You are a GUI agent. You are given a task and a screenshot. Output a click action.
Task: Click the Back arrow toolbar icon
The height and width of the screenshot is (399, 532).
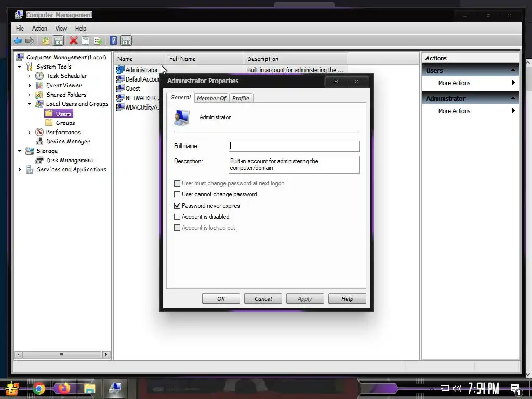pyautogui.click(x=18, y=41)
